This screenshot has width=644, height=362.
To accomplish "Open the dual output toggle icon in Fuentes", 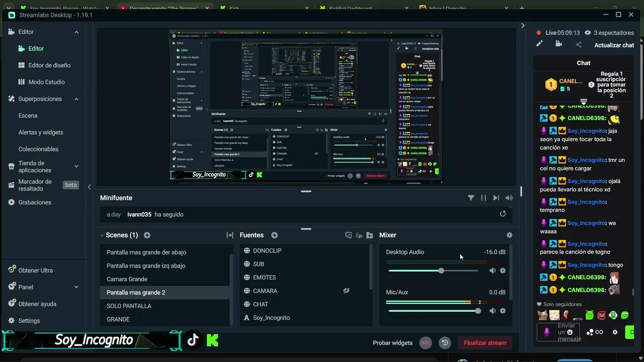I will click(348, 235).
